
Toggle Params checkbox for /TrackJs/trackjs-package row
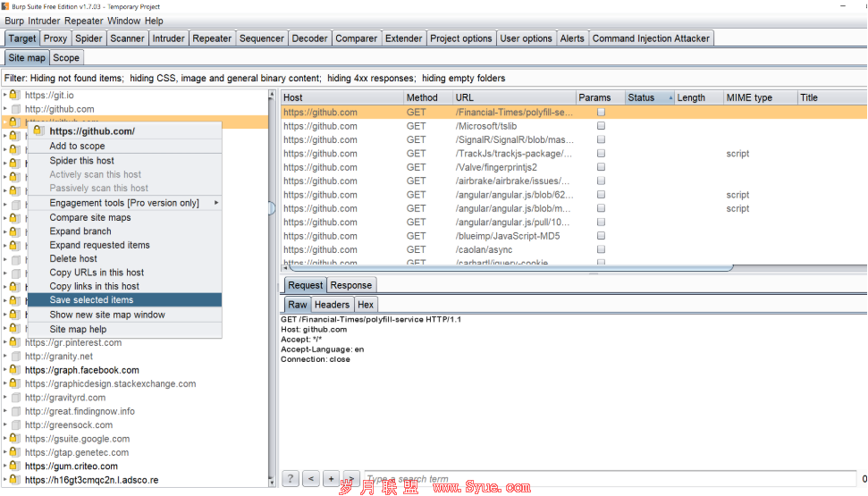point(602,154)
